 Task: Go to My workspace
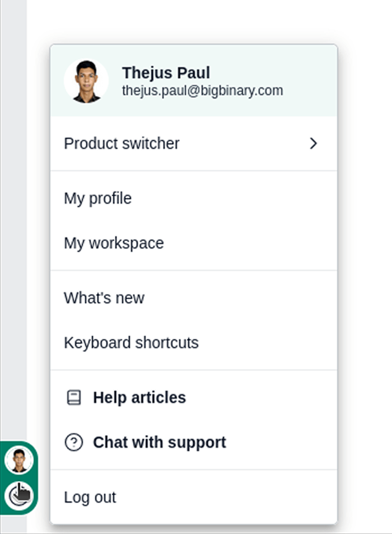click(x=114, y=243)
